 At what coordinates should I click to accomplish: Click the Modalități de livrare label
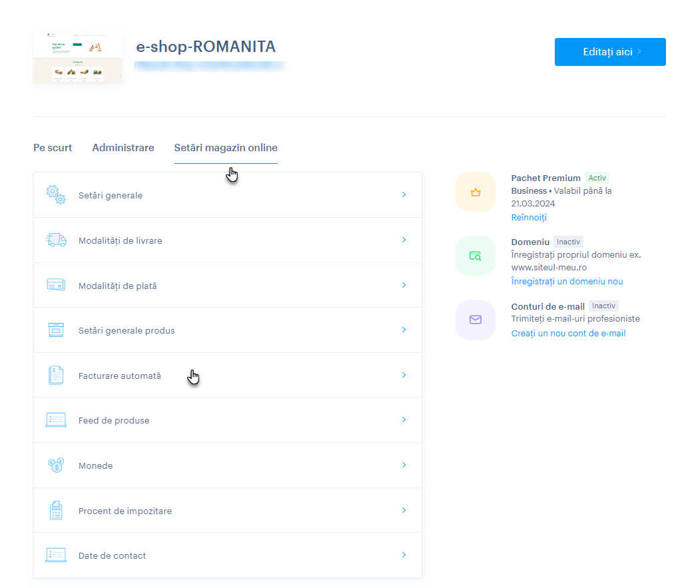[120, 240]
